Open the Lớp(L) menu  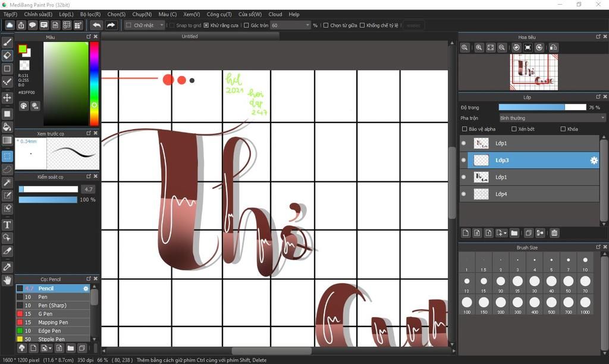66,14
